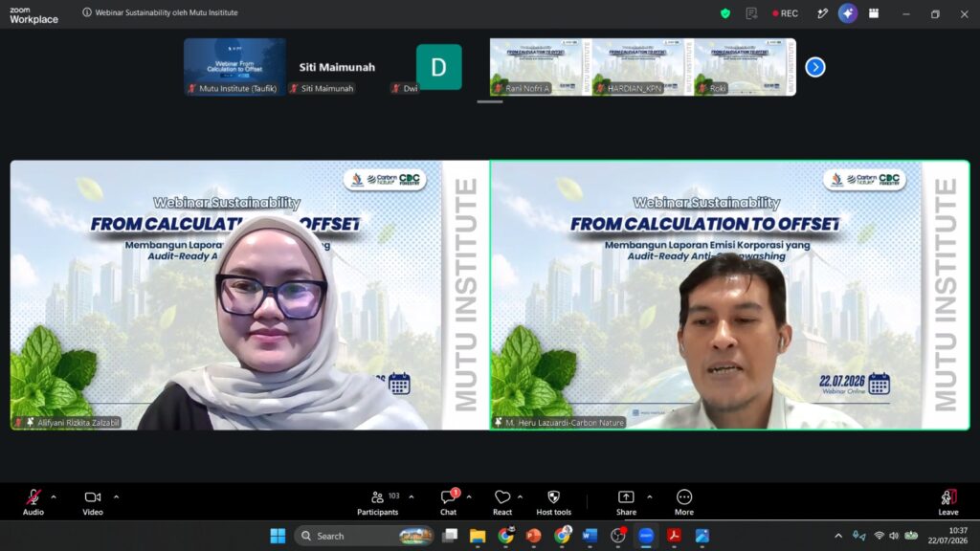
Task: Select Rani Nofri A participant thumbnail
Action: point(541,67)
